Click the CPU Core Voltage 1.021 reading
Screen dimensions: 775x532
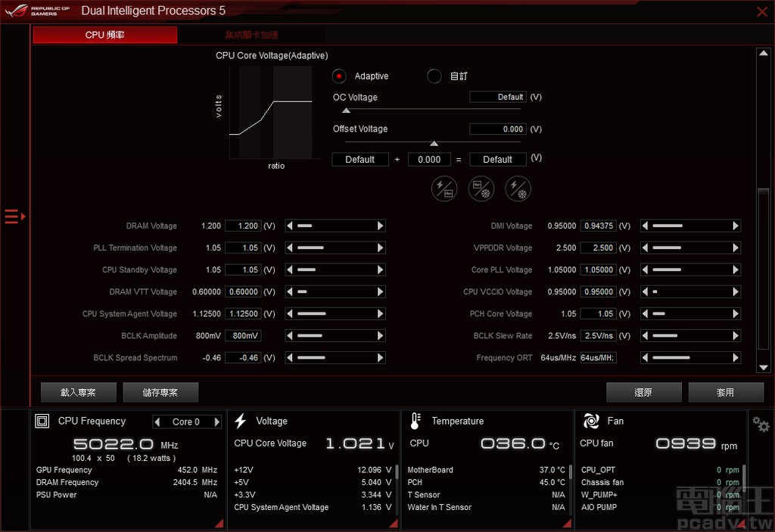359,443
